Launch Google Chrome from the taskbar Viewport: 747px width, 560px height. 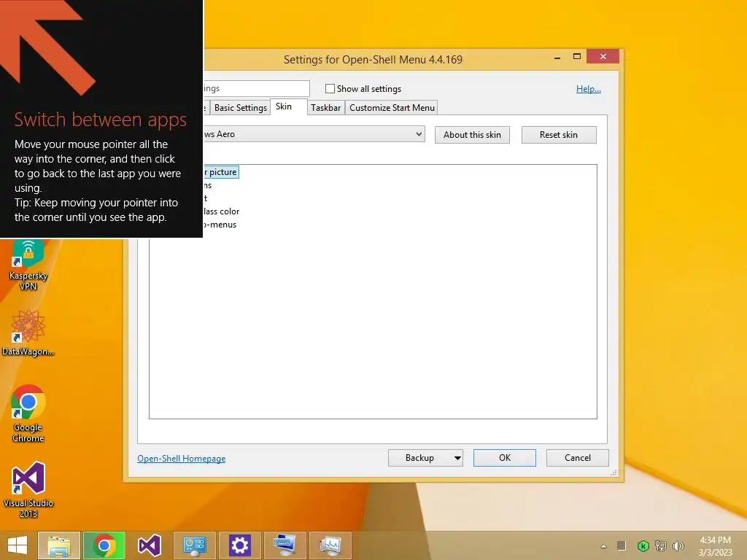pyautogui.click(x=104, y=545)
